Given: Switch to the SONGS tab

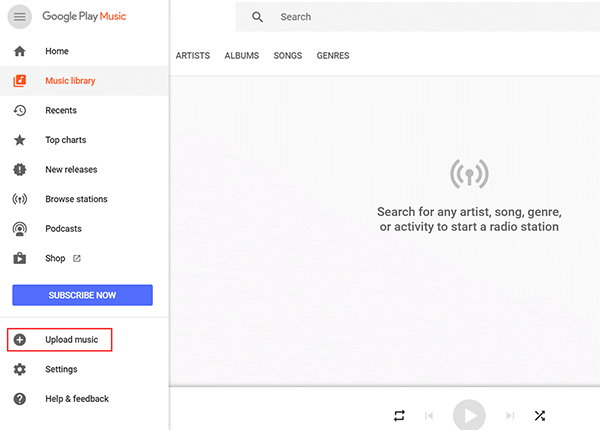Looking at the screenshot, I should tap(288, 55).
